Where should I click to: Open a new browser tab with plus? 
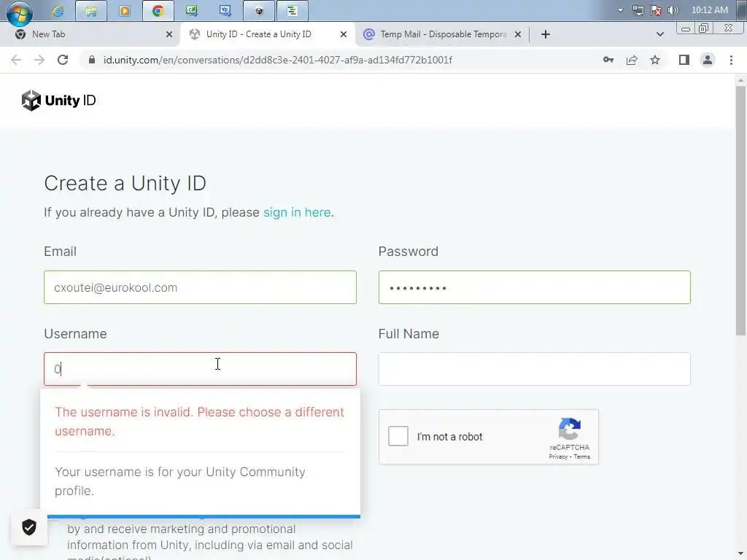click(x=546, y=34)
